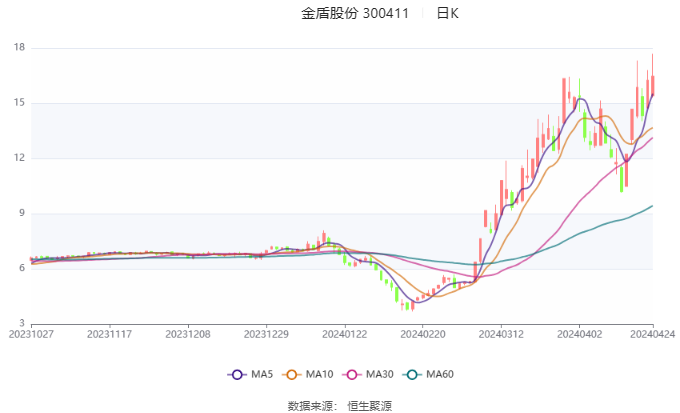Toggle the MA10 legend series
The height and width of the screenshot is (413, 680).
[x=308, y=374]
